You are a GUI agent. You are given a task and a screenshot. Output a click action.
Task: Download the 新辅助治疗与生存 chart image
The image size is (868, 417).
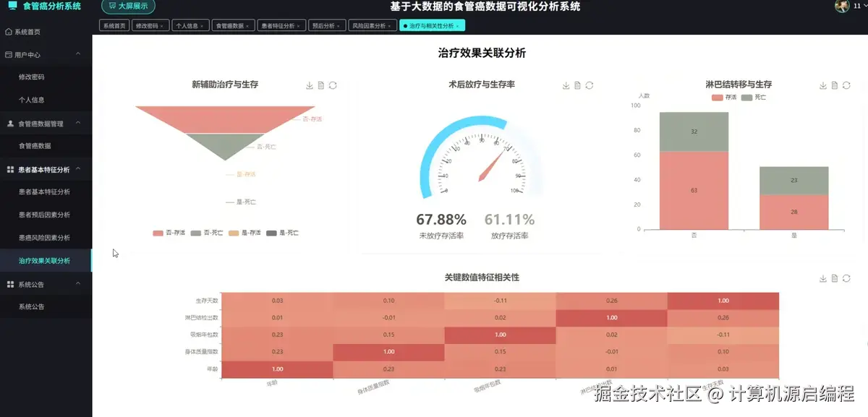pos(310,85)
